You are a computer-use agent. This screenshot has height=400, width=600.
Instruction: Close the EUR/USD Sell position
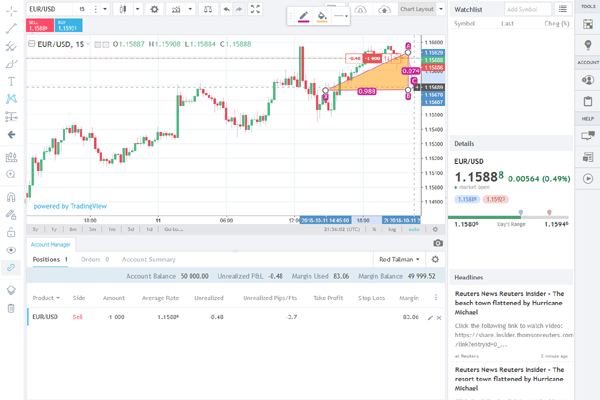[x=439, y=318]
